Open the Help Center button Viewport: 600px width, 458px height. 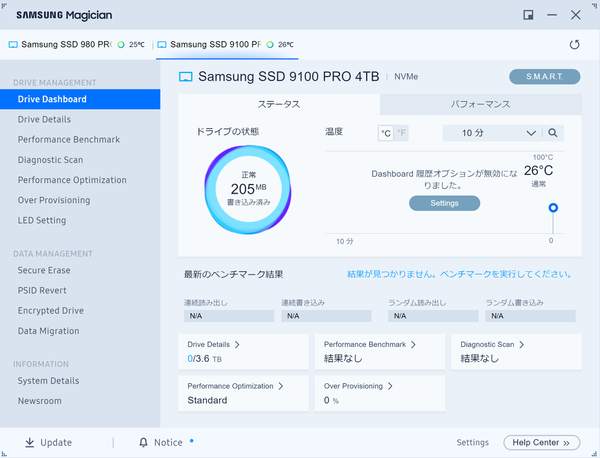tap(541, 443)
